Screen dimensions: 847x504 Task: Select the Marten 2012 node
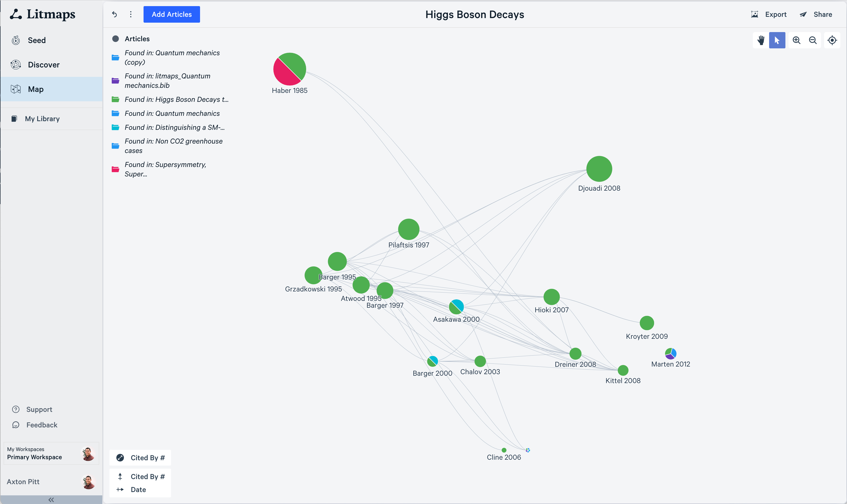(670, 354)
